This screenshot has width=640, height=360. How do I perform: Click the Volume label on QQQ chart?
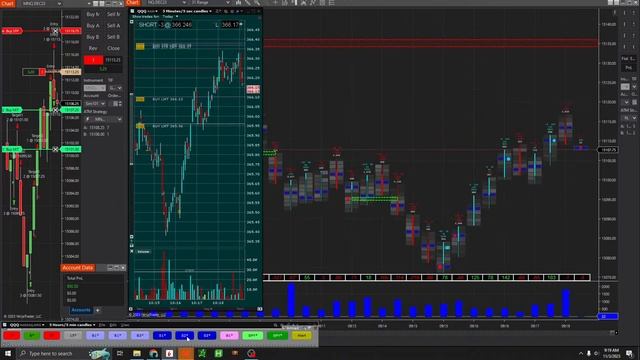[x=144, y=252]
